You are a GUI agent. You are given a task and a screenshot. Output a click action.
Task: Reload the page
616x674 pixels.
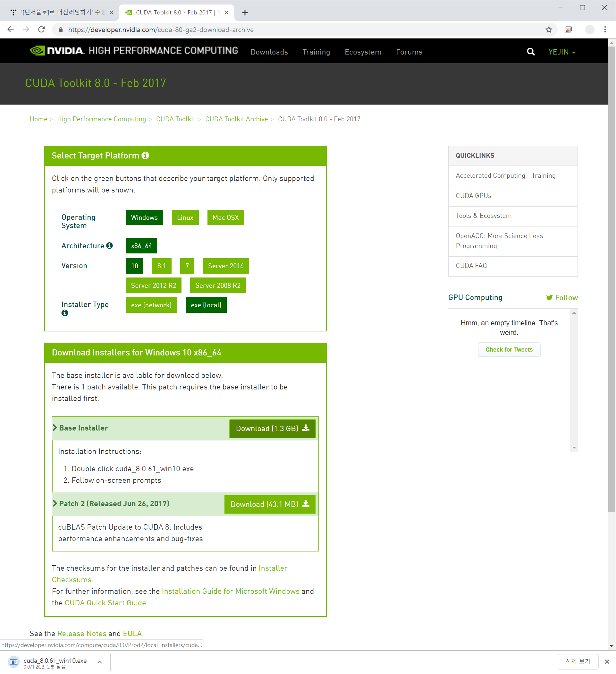[41, 30]
